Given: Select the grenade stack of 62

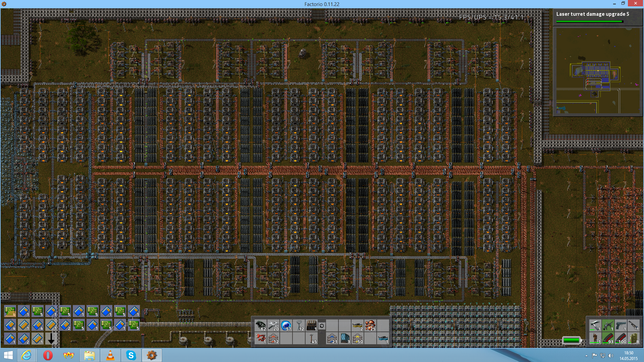Looking at the screenshot, I should click(261, 325).
